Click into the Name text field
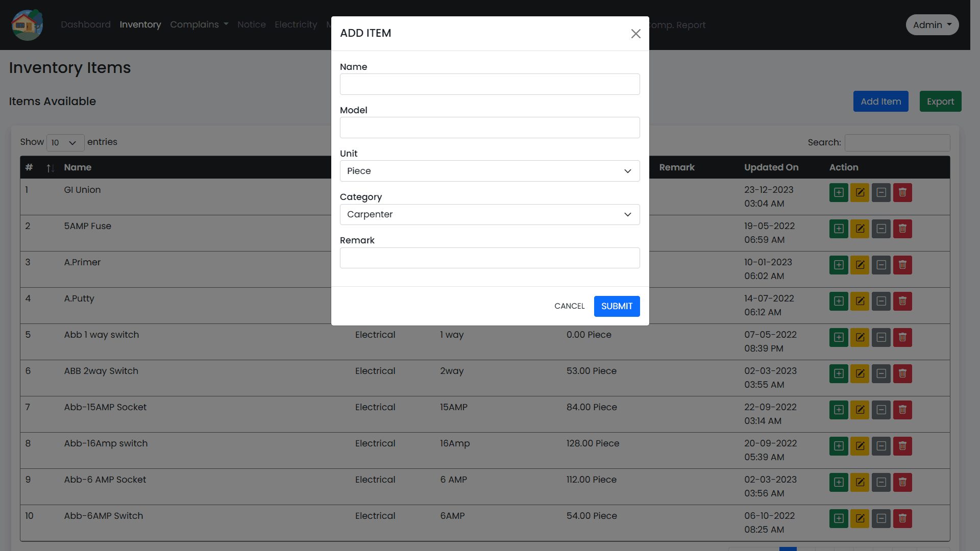This screenshot has height=551, width=980. click(x=489, y=84)
